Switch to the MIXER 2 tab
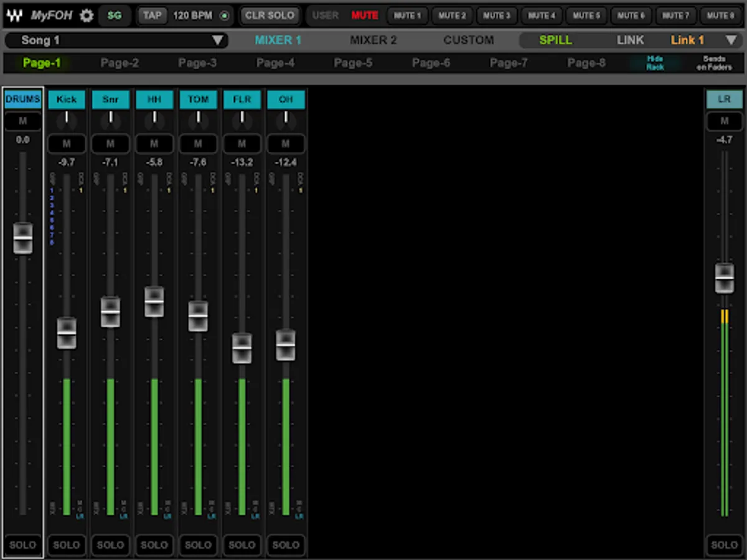Viewport: 747px width, 560px height. pyautogui.click(x=373, y=40)
